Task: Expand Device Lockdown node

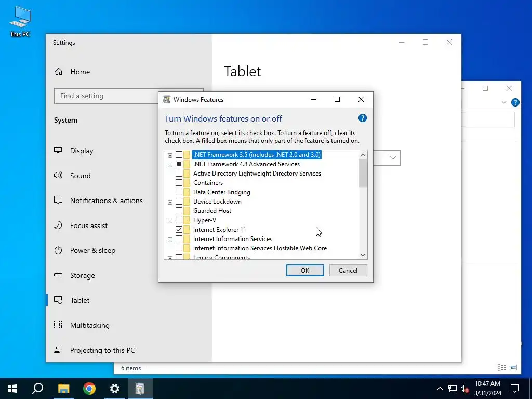Action: 170,202
